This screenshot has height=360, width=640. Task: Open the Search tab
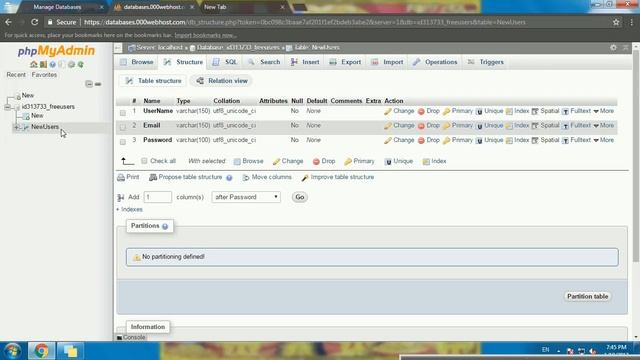click(264, 62)
